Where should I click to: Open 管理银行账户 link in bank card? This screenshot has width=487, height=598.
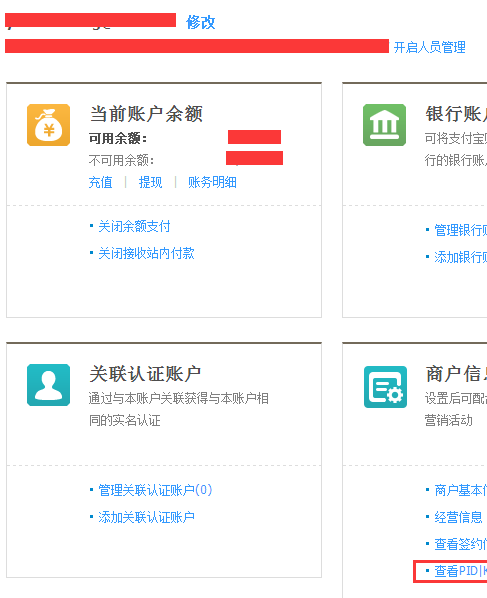(x=460, y=230)
